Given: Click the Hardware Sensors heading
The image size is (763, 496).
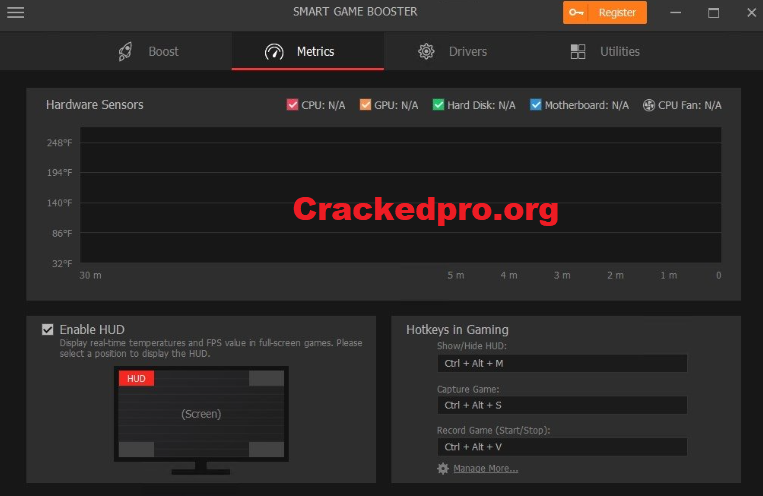Looking at the screenshot, I should [x=95, y=105].
